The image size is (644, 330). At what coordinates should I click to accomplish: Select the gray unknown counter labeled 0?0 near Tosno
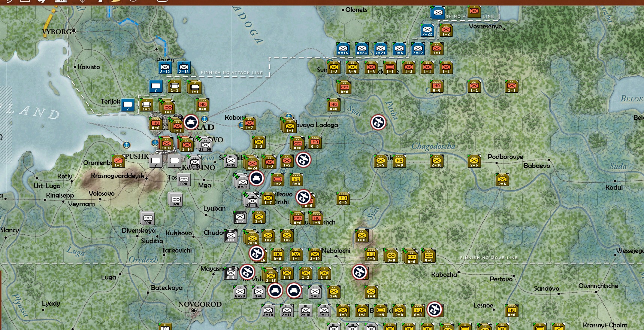pyautogui.click(x=184, y=180)
